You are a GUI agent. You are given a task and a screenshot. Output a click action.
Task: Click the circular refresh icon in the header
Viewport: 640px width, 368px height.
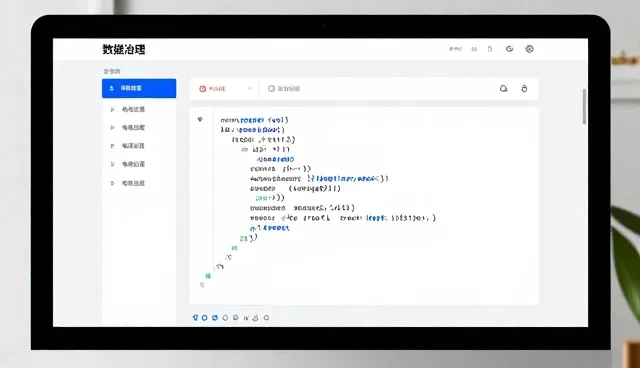pos(509,49)
